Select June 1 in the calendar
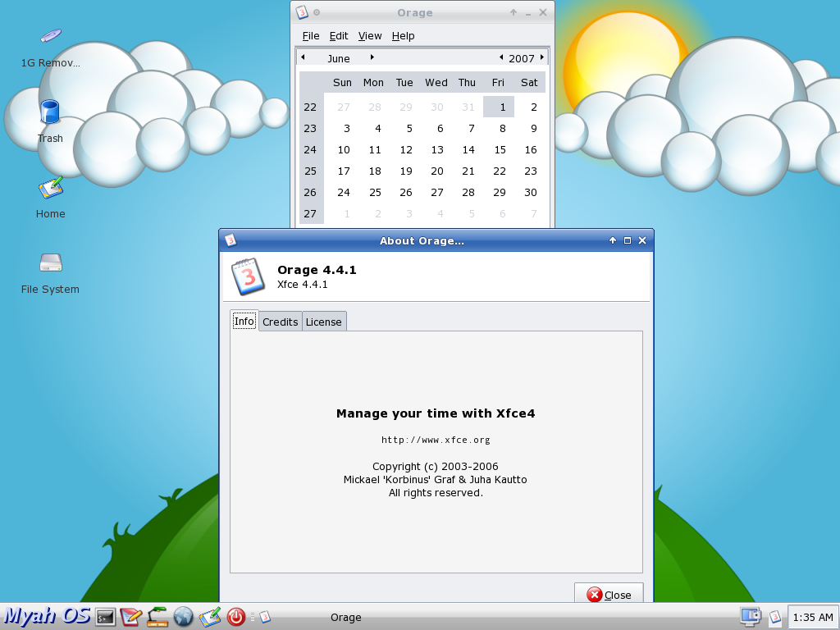Viewport: 840px width, 630px height. click(499, 107)
